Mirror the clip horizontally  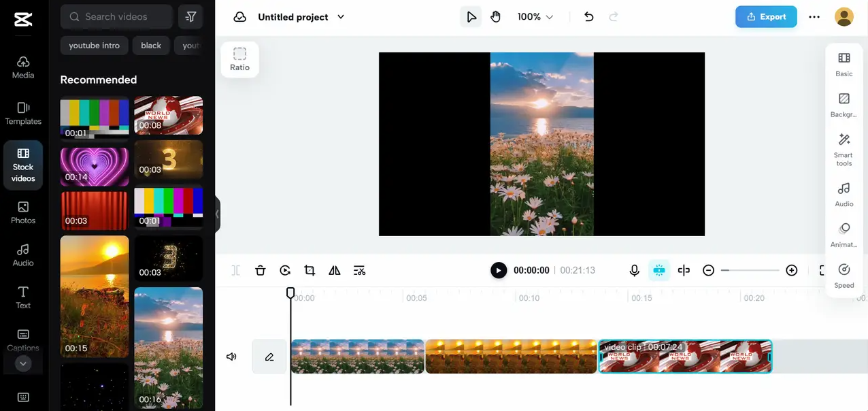pos(334,270)
